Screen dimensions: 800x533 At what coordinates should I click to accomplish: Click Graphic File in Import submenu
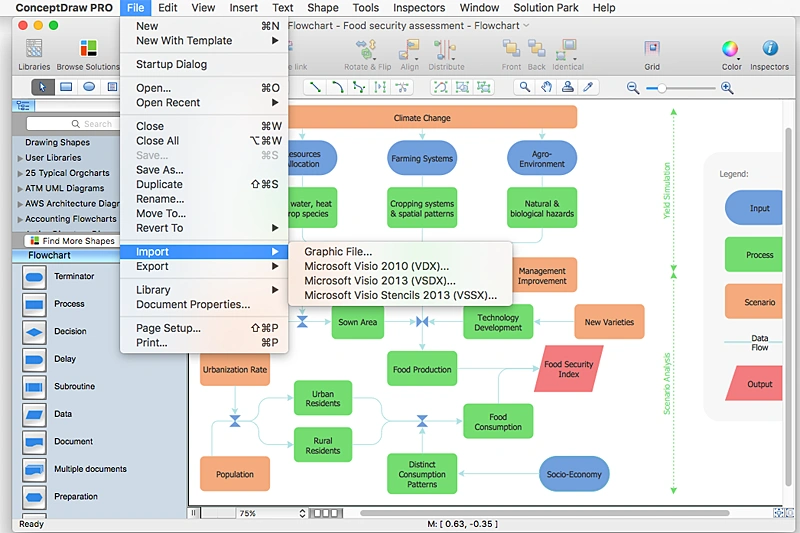click(338, 252)
